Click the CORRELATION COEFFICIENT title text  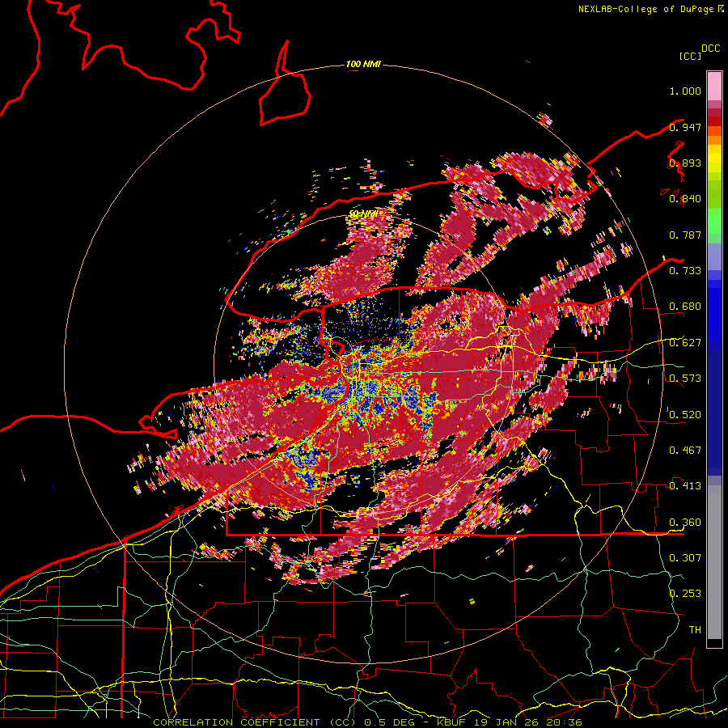click(x=236, y=722)
